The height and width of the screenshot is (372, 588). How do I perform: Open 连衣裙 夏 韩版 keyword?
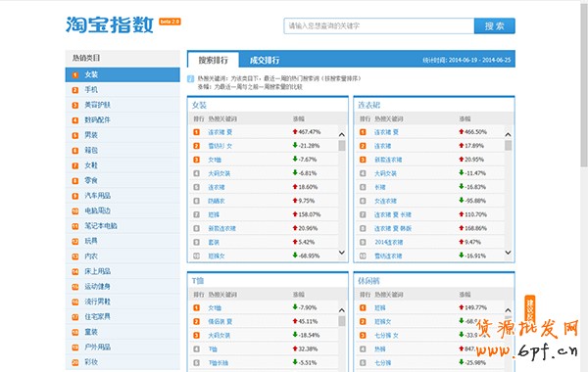tap(393, 228)
